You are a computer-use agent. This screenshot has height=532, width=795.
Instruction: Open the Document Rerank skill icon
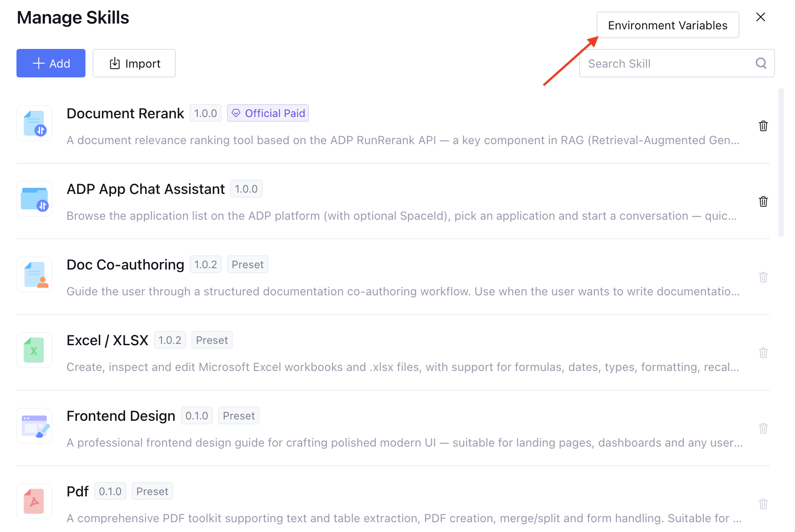[34, 123]
